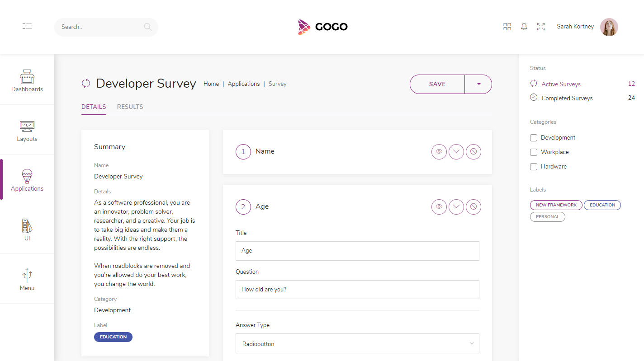Image resolution: width=644 pixels, height=361 pixels.
Task: Check the Development category checkbox
Action: click(x=534, y=138)
